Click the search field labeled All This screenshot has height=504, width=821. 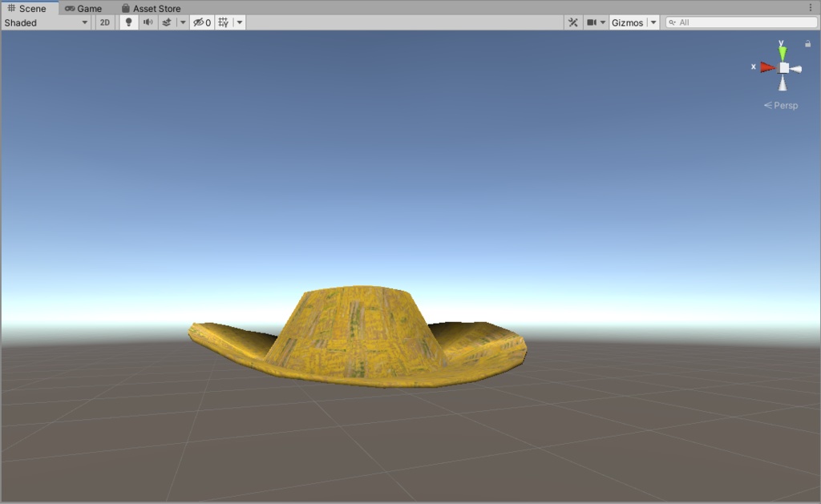click(742, 22)
